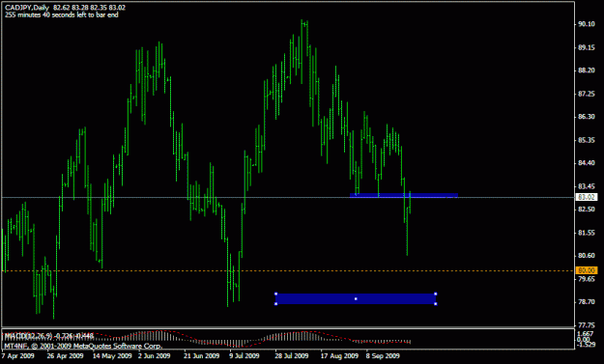Click the 87.25 price scale label
The image size is (604, 364).
click(586, 94)
